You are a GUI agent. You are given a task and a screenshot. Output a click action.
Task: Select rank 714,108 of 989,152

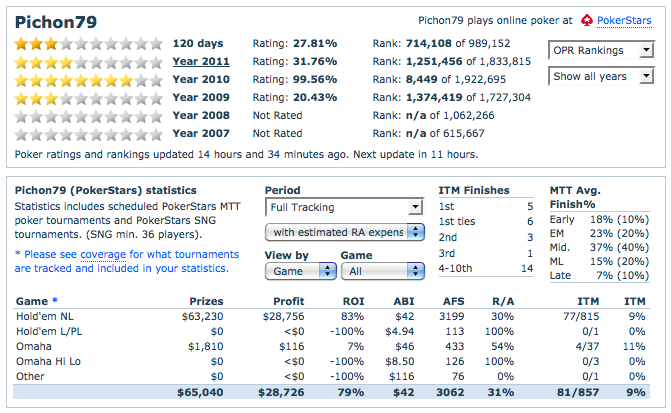click(457, 43)
